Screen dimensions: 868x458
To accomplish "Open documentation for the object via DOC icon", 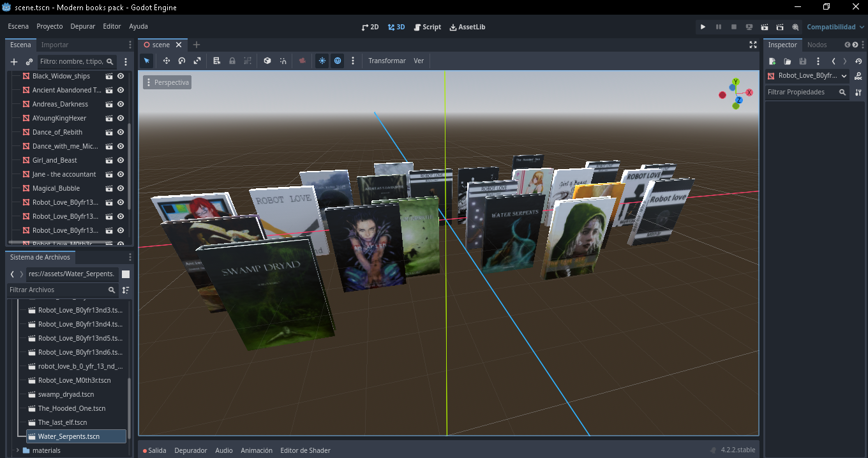I will point(858,76).
